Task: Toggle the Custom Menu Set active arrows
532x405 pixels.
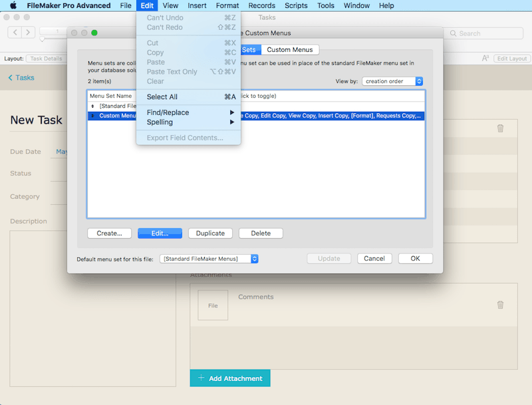Action: click(x=92, y=116)
